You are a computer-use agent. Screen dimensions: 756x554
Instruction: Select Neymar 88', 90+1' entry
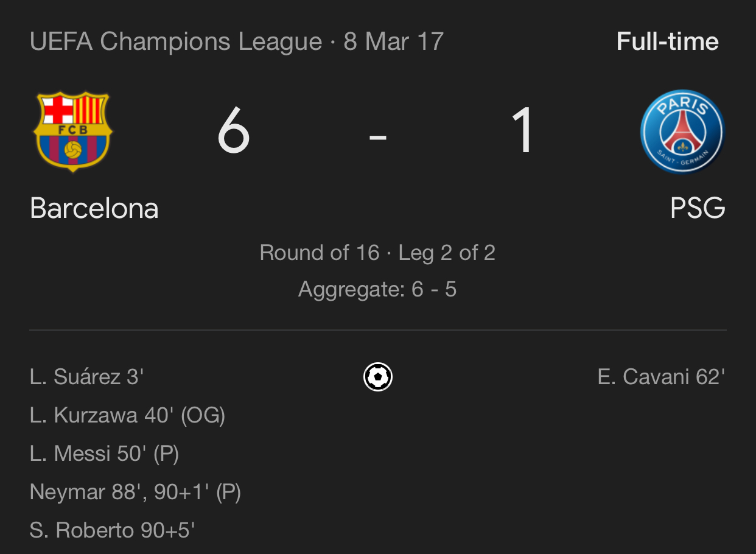click(135, 492)
